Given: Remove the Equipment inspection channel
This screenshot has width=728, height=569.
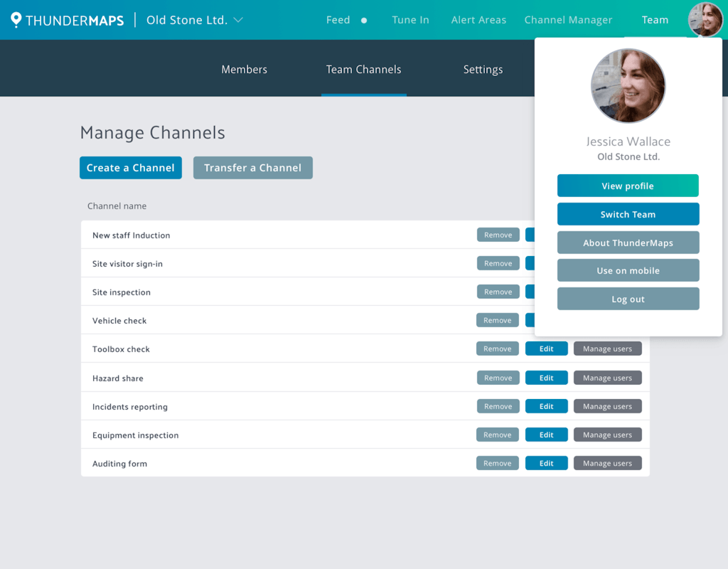Looking at the screenshot, I should pos(498,435).
